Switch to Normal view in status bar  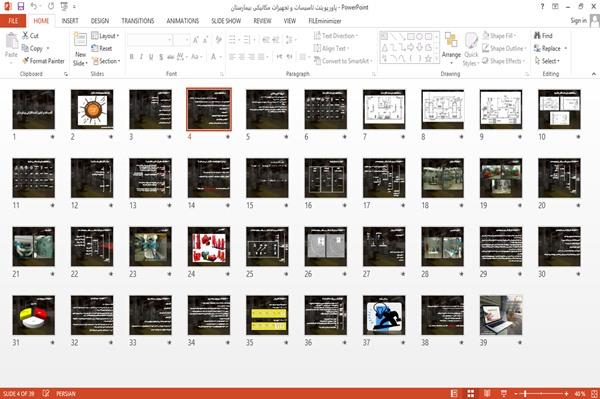point(454,393)
